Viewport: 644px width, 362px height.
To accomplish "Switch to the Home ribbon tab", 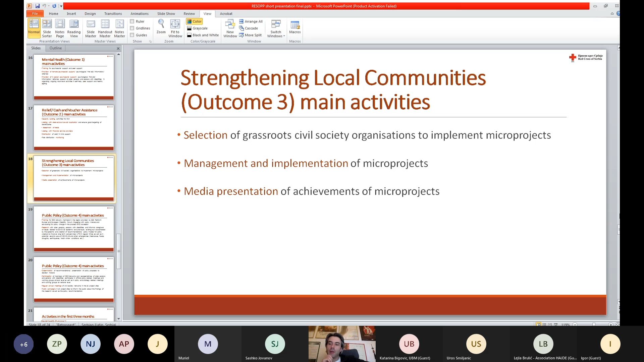I will [53, 14].
